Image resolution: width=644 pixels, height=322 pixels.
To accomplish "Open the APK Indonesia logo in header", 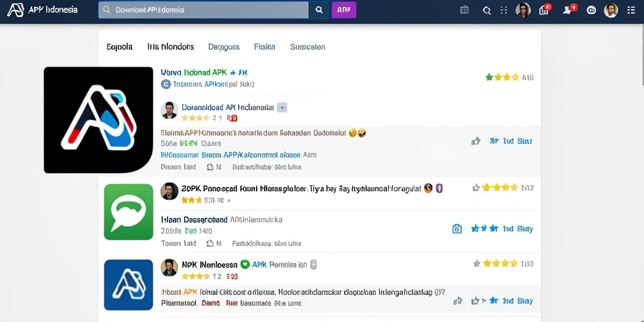I will tap(42, 10).
